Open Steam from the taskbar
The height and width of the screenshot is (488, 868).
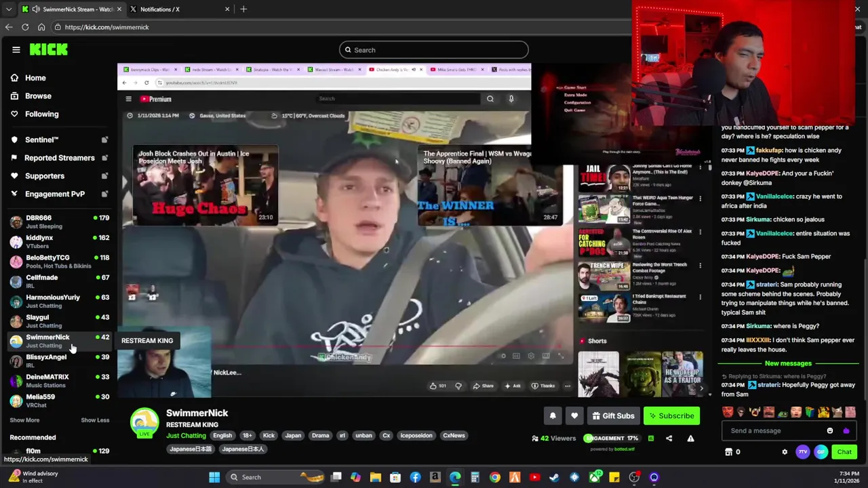click(x=554, y=477)
